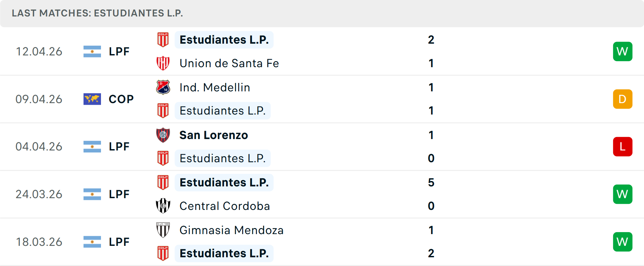Click the Gimnasia Mendoza club crest
Screen dimensions: 644x266
pos(163,230)
